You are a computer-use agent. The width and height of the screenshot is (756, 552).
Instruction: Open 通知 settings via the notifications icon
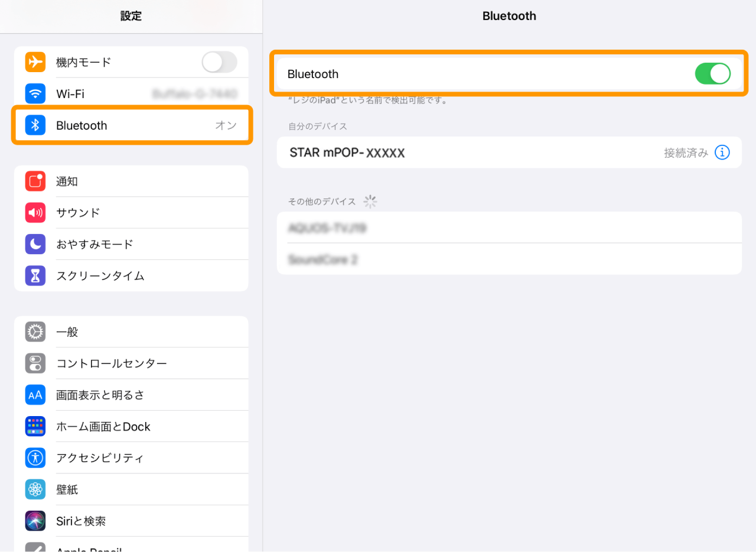point(35,181)
